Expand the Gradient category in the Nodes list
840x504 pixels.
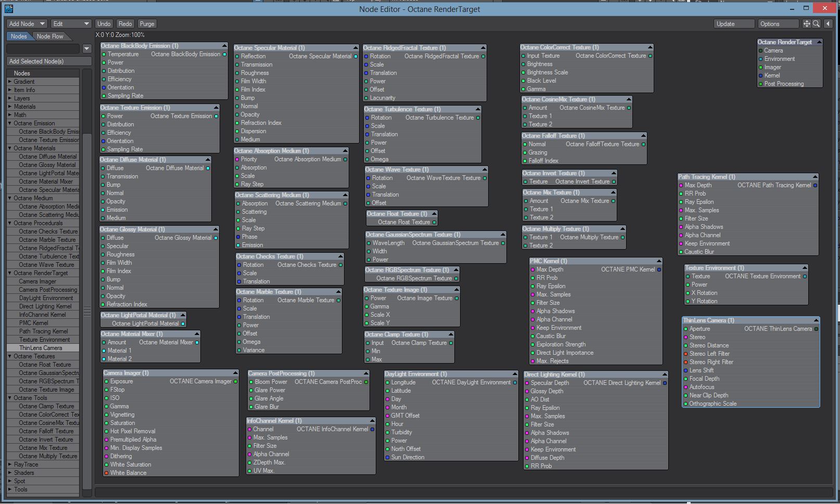(x=10, y=82)
